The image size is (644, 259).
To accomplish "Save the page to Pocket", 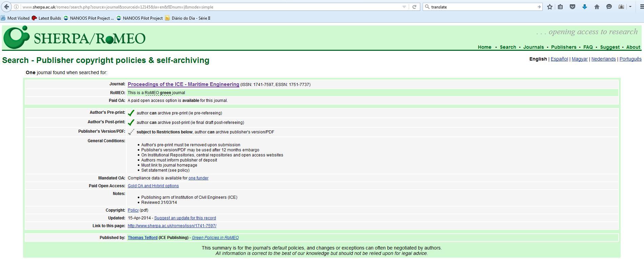I will [572, 7].
